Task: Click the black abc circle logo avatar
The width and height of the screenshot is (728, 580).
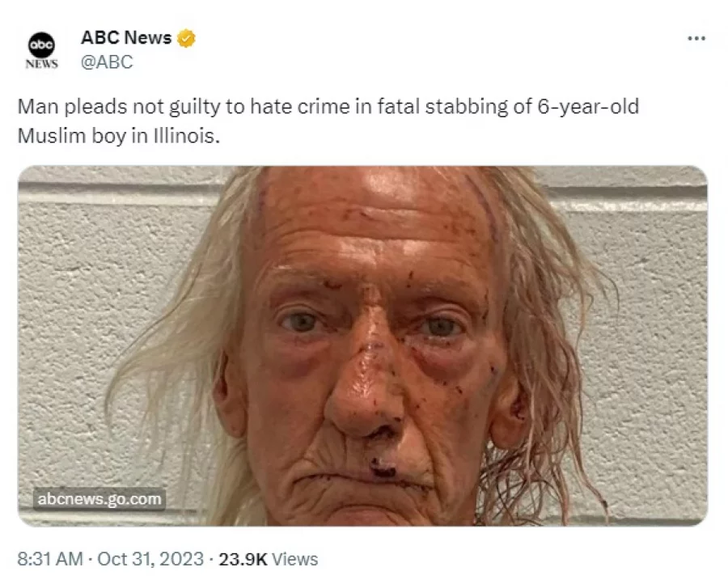Action: [42, 45]
